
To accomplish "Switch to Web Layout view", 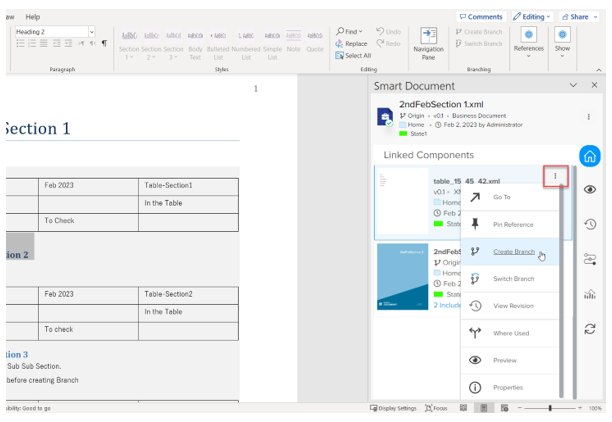I will [504, 408].
